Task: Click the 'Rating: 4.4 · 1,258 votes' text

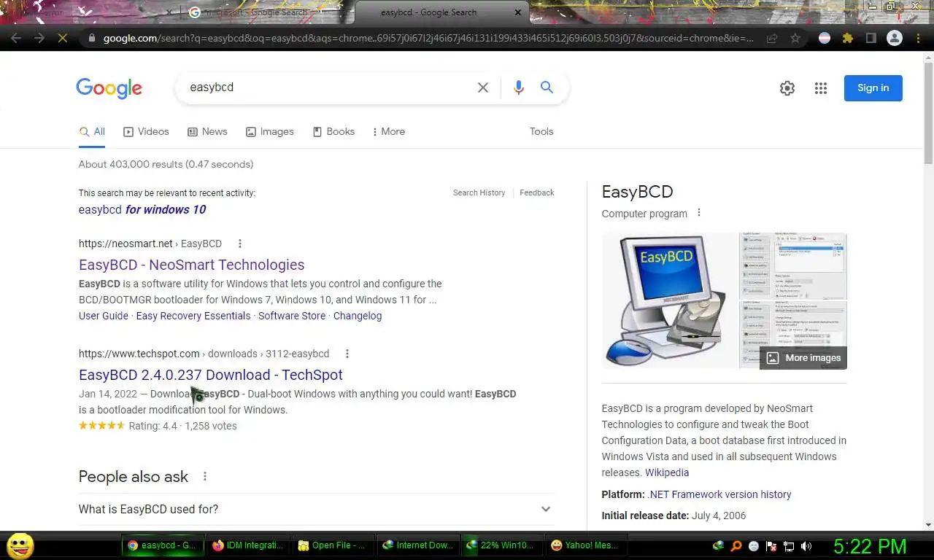Action: point(182,426)
